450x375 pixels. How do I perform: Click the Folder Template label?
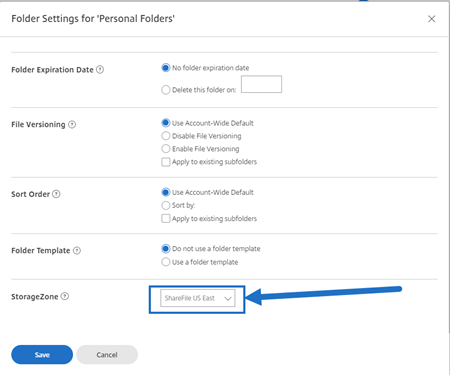coord(41,250)
